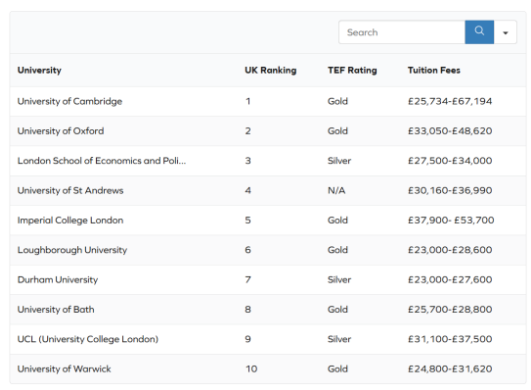
Task: Select the Imperial College London cell
Action: 70,220
